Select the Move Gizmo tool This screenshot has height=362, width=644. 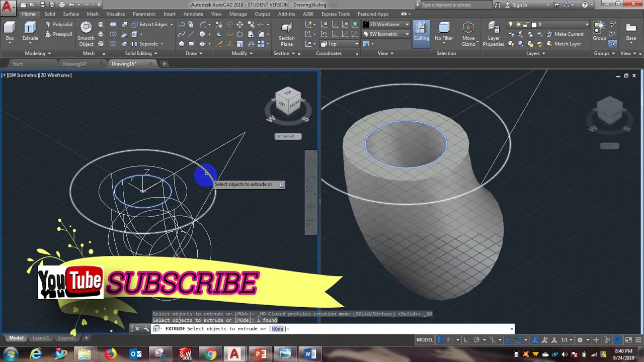468,34
